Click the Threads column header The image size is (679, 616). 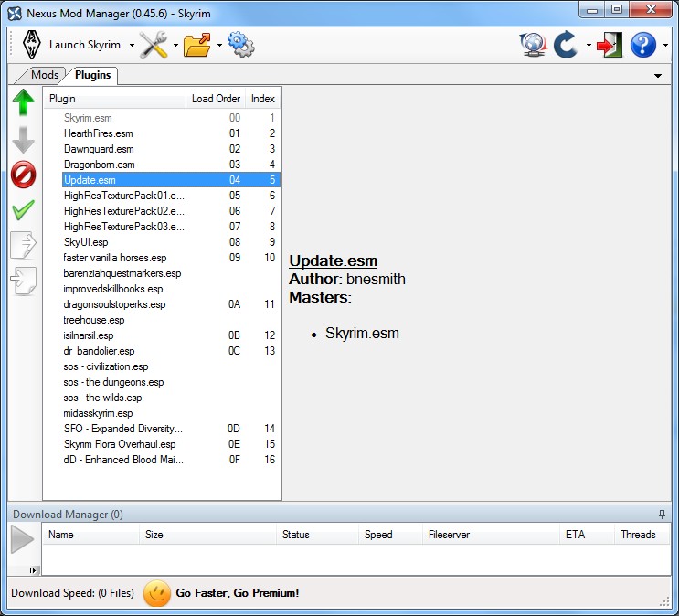(x=642, y=535)
